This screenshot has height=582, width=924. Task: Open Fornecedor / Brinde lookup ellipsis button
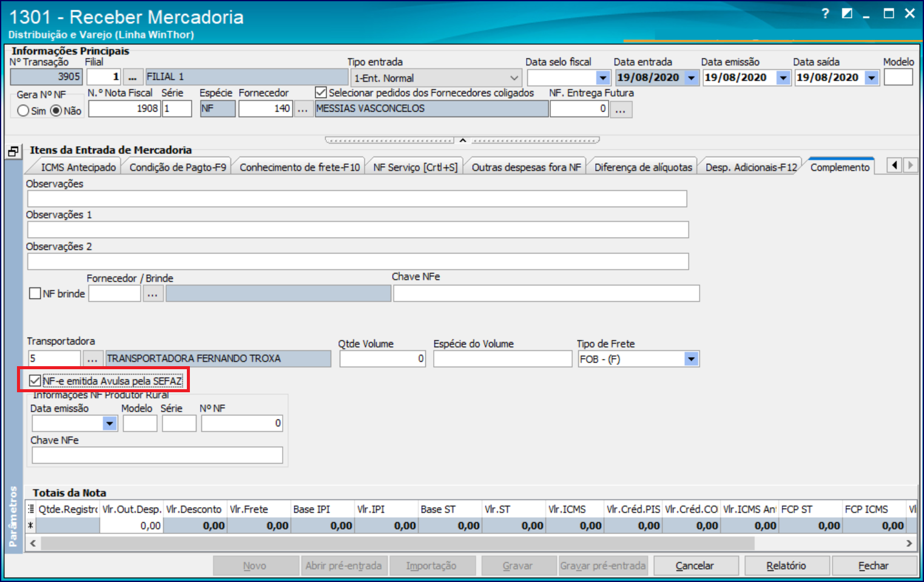click(x=153, y=294)
